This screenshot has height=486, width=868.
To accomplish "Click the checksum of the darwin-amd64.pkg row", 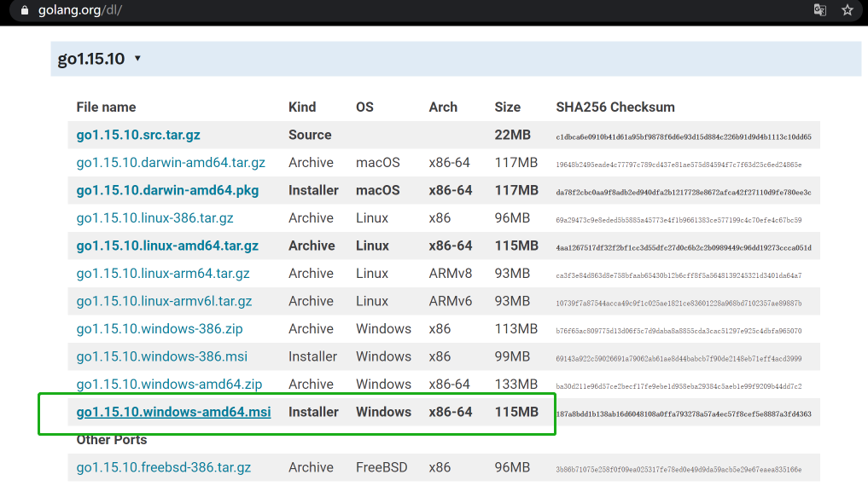I will click(x=684, y=193).
